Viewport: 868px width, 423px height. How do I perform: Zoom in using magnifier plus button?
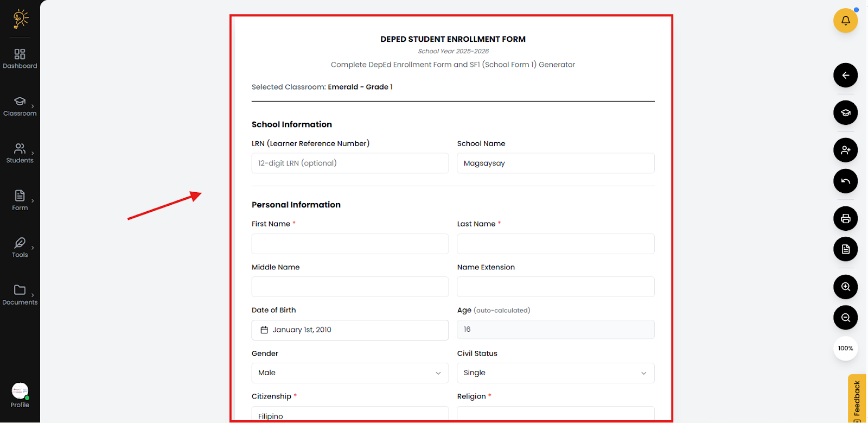(845, 287)
